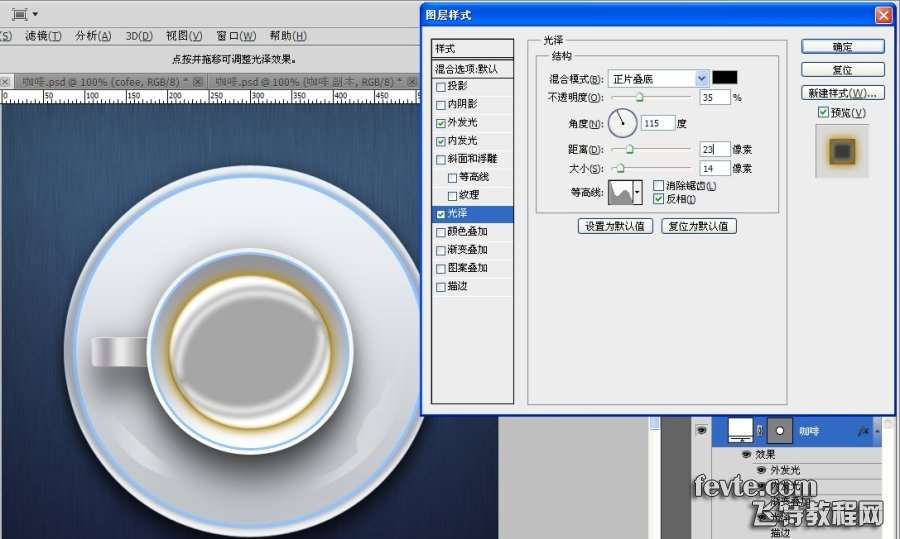The image size is (900, 539).
Task: Open the screen mode dropdown arrow
Action: pyautogui.click(x=35, y=14)
